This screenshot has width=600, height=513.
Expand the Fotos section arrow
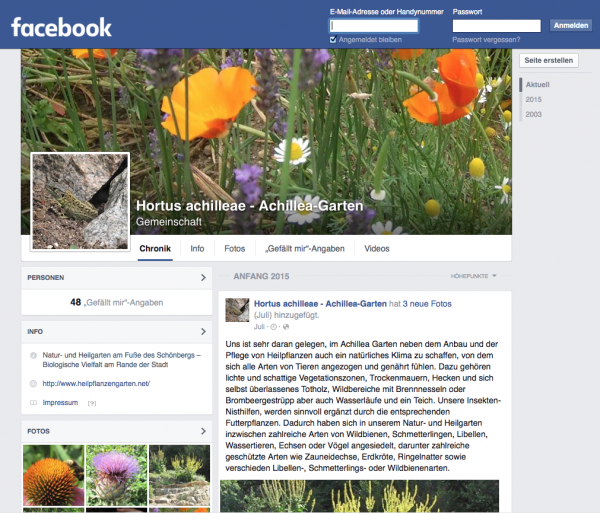coord(203,432)
